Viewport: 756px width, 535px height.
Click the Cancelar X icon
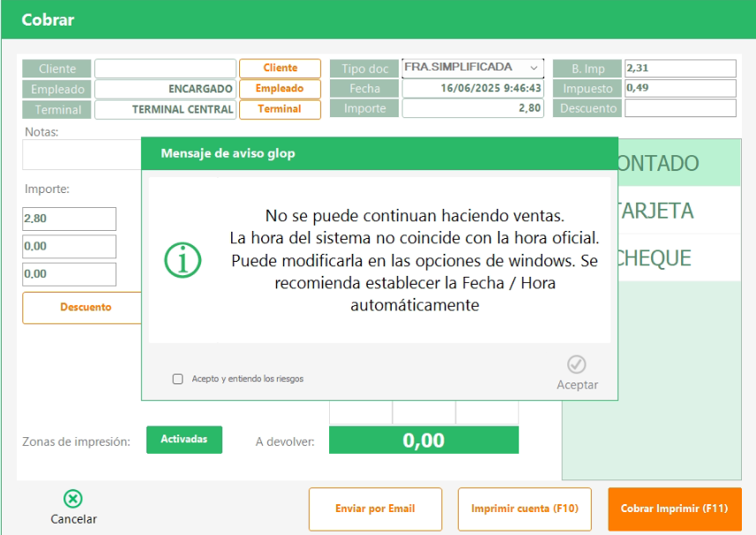73,500
